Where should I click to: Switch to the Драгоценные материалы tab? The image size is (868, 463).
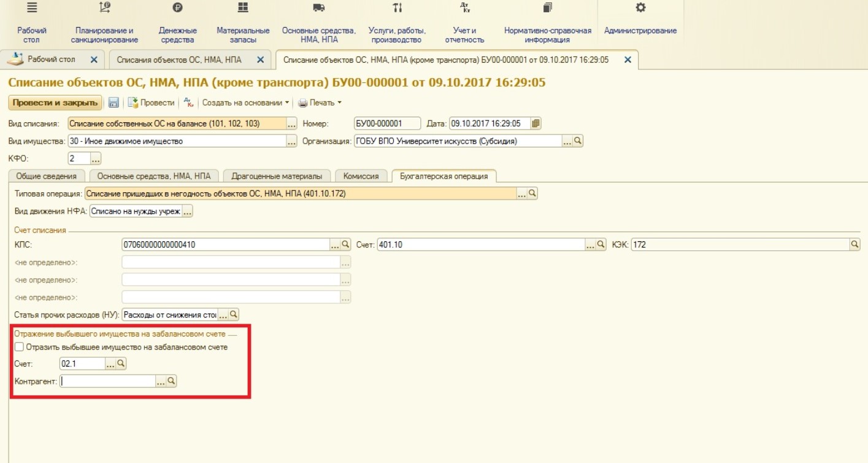tap(277, 176)
